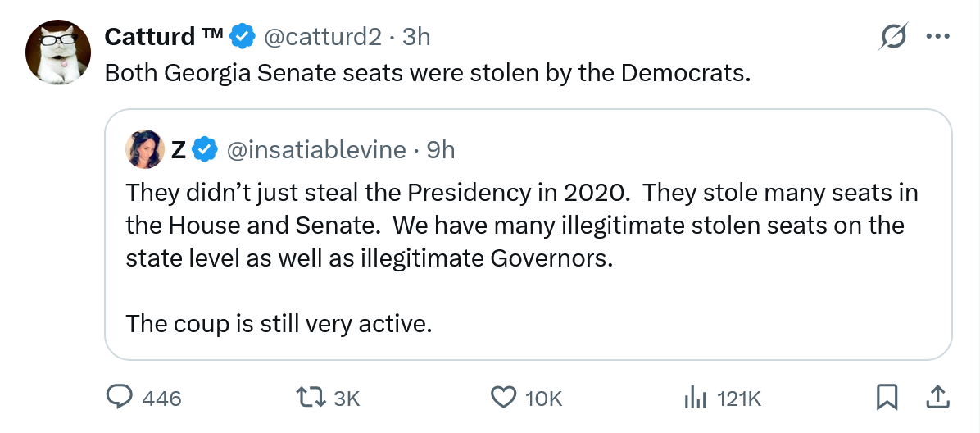Open the @catturd2 handle link

tap(320, 37)
